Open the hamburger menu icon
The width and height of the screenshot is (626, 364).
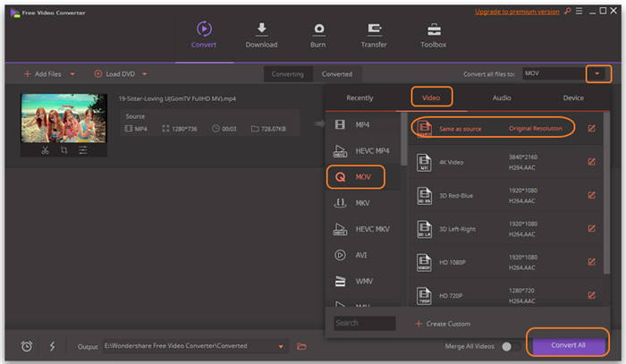click(x=579, y=11)
